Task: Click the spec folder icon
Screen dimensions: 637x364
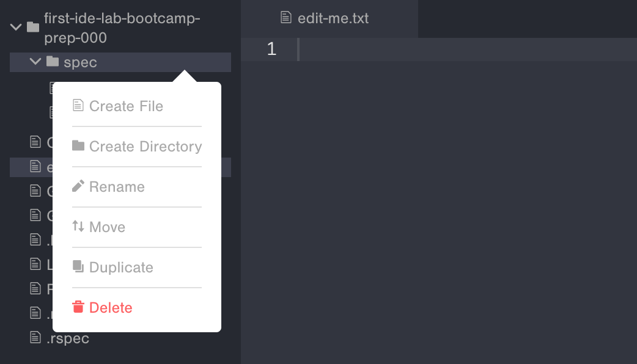Action: click(53, 62)
